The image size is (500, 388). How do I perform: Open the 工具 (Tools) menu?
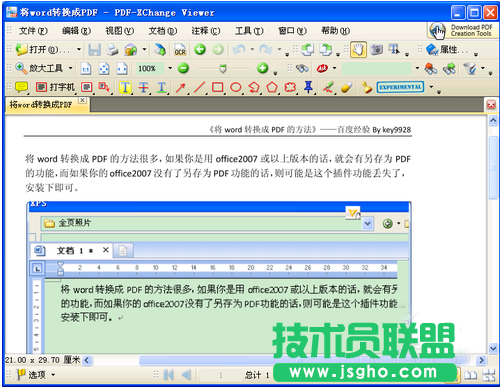coord(249,31)
